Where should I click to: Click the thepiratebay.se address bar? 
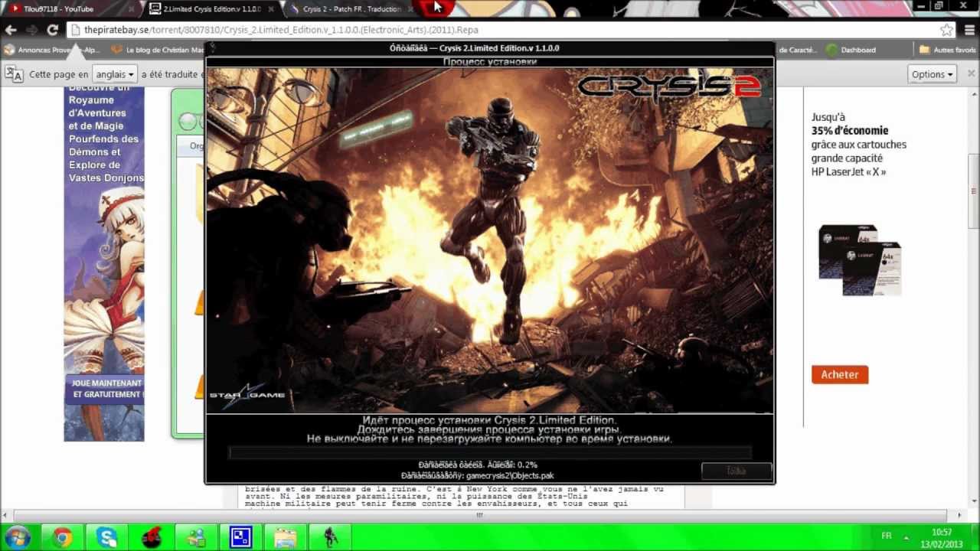coord(501,30)
